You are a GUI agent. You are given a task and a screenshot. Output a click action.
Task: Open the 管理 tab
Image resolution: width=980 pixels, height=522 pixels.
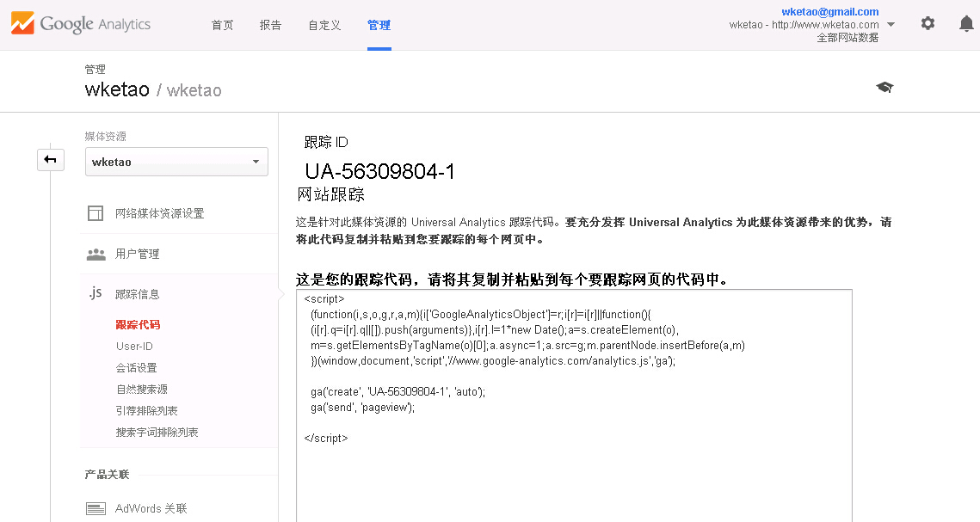tap(379, 25)
